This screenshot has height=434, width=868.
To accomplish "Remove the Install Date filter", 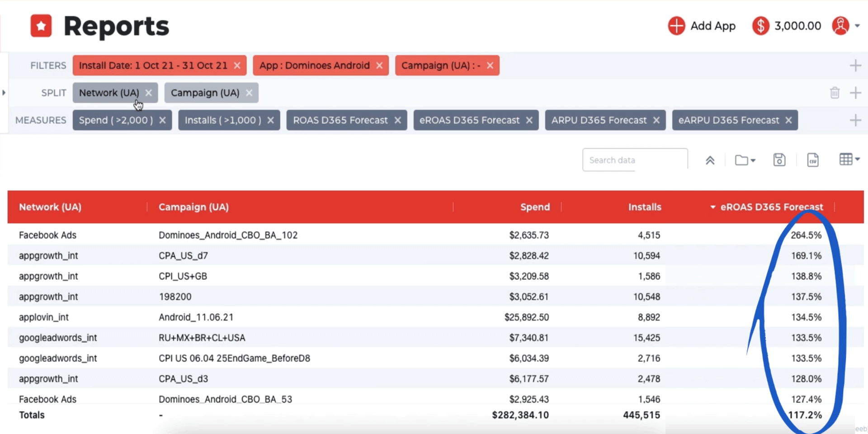I will tap(237, 65).
